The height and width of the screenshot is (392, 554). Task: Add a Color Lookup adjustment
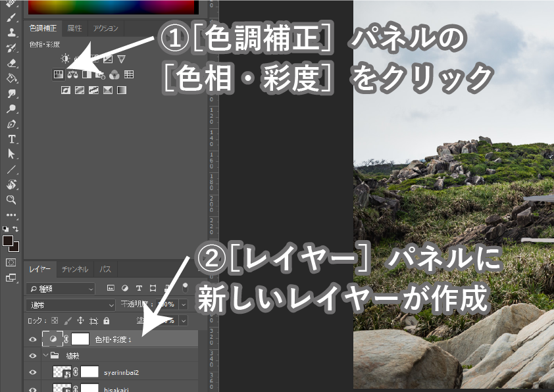click(129, 74)
